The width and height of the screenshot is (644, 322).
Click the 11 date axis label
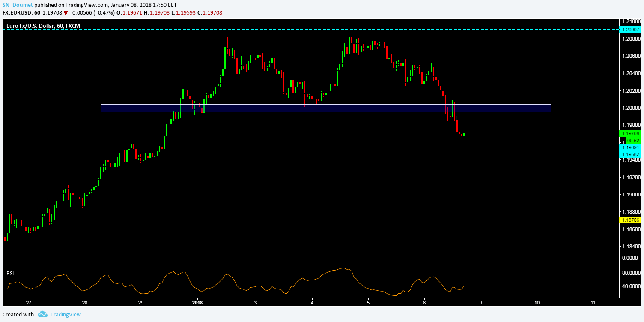pos(593,302)
